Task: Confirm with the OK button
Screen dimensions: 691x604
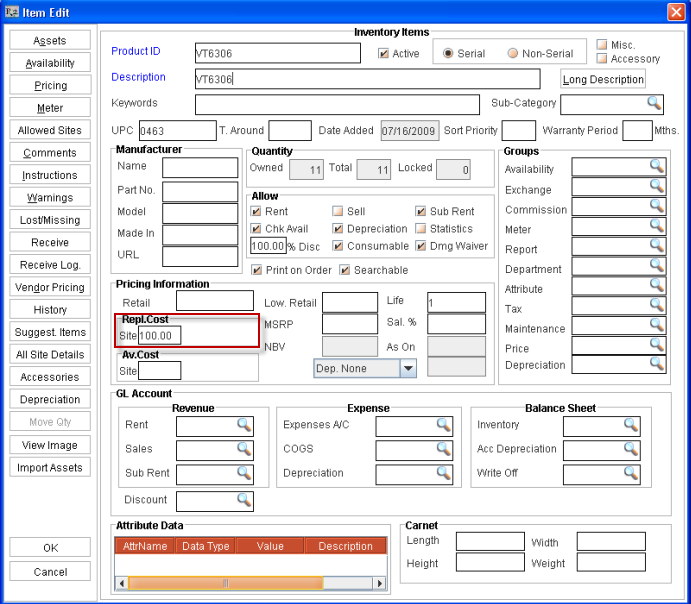Action: (50, 548)
